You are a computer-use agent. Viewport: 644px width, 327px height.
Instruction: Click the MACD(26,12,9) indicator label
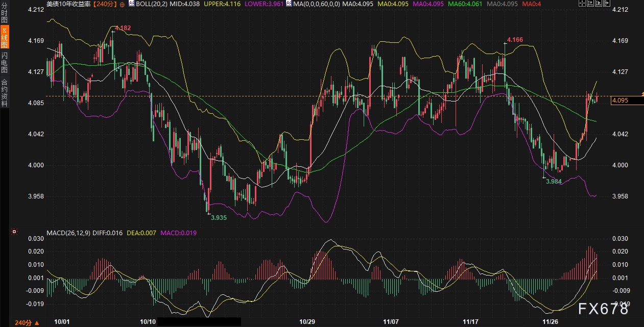click(x=69, y=233)
